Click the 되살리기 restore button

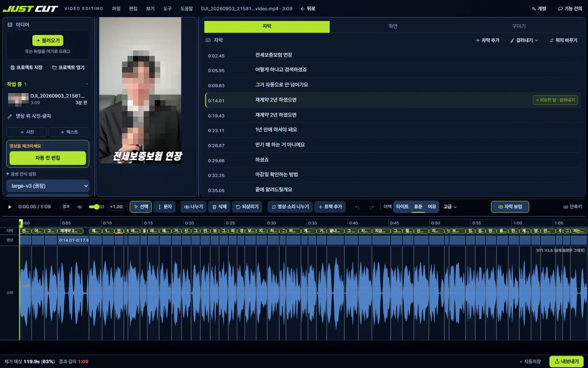tap(247, 207)
